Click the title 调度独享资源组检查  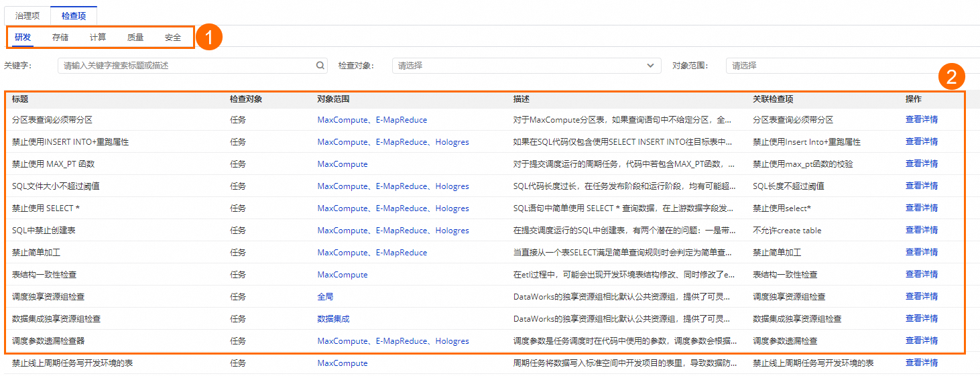(48, 297)
